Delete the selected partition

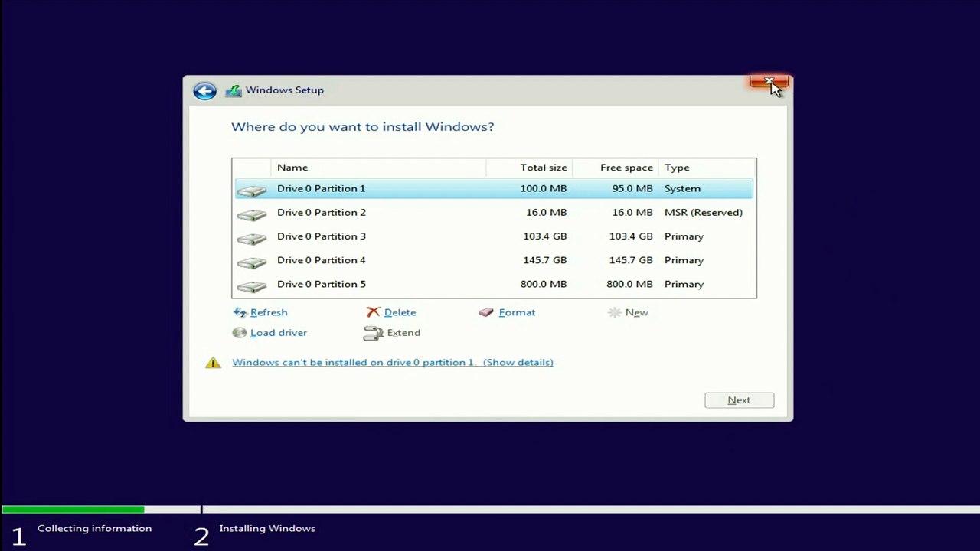click(x=400, y=312)
